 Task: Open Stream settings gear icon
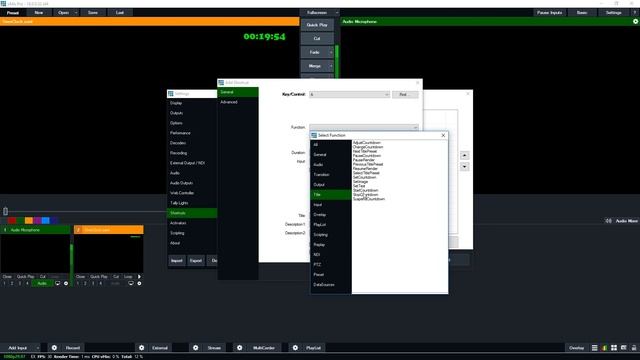click(x=196, y=348)
